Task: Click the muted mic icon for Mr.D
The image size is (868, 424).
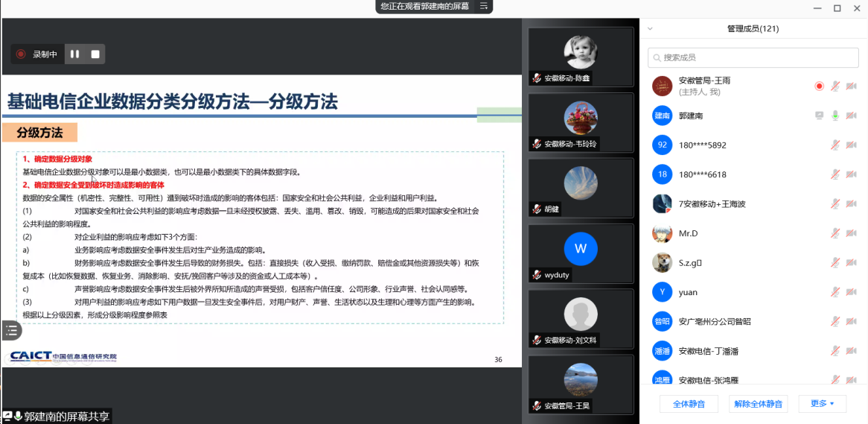Action: 835,233
